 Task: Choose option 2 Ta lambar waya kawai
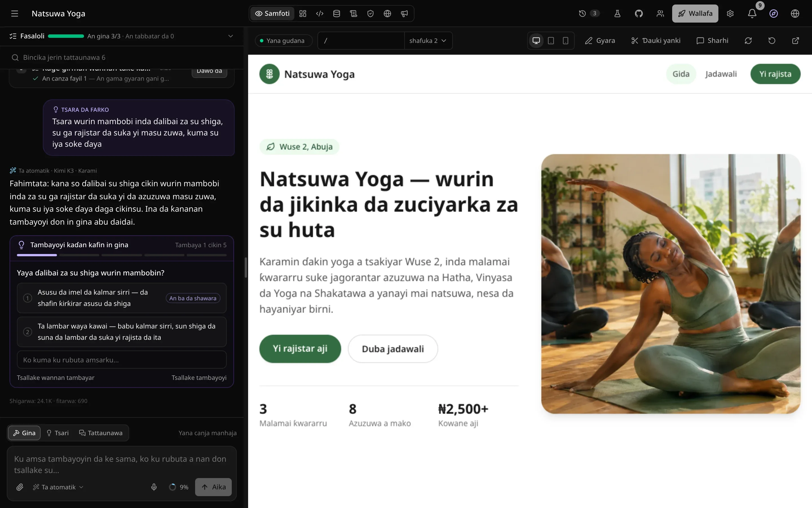(x=122, y=332)
